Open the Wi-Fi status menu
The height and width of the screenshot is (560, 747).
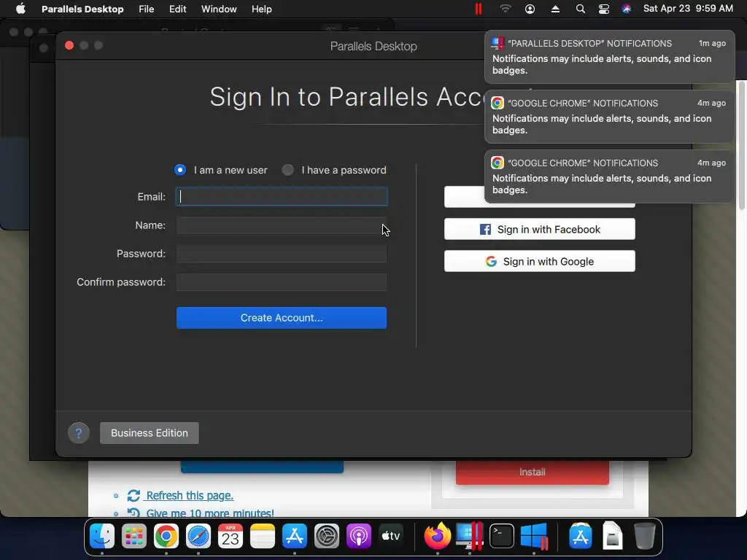tap(505, 9)
